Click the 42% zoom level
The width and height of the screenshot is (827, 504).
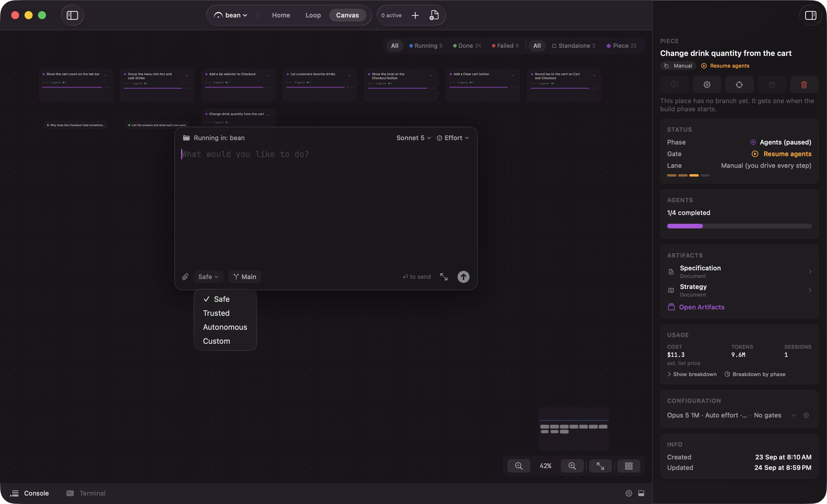[545, 466]
